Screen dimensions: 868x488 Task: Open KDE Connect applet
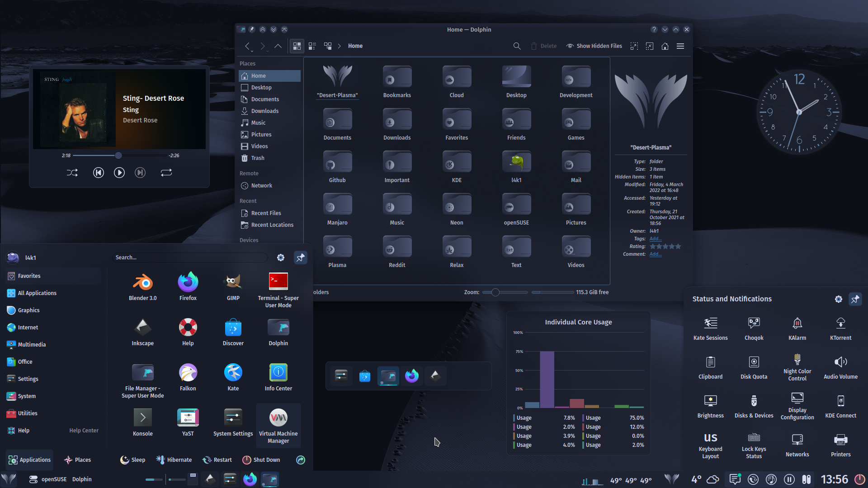(841, 406)
